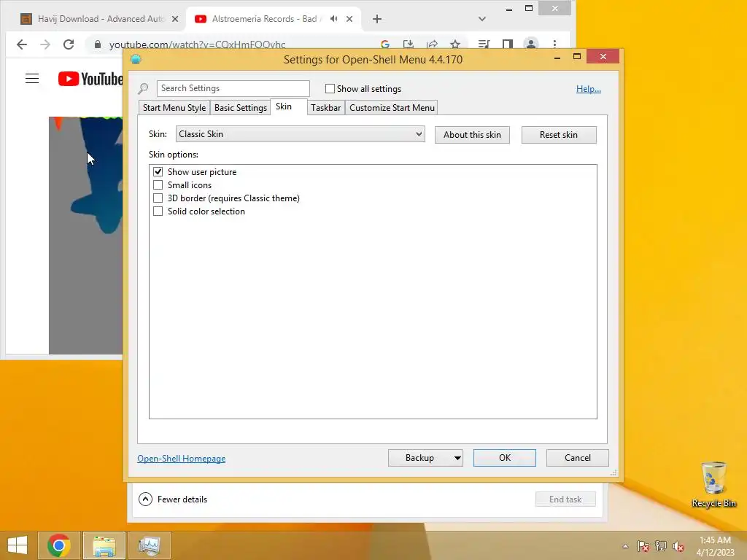This screenshot has height=560, width=747.
Task: Show hidden system tray icons
Action: (625, 546)
